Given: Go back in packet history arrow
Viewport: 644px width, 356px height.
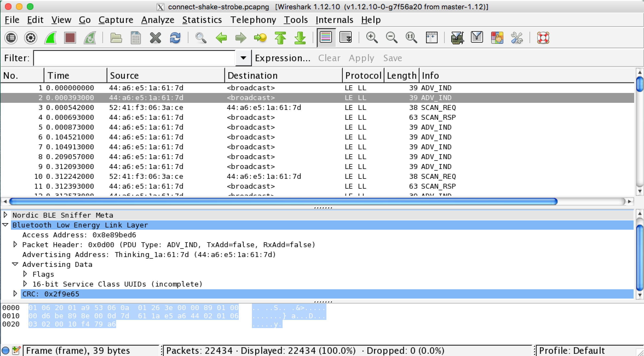Looking at the screenshot, I should (221, 38).
